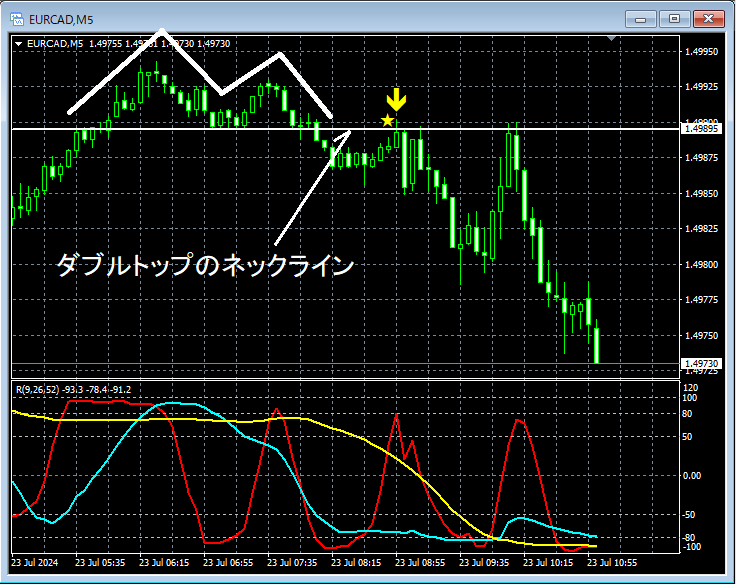Close the EURCAD,M5 chart window

click(x=709, y=19)
